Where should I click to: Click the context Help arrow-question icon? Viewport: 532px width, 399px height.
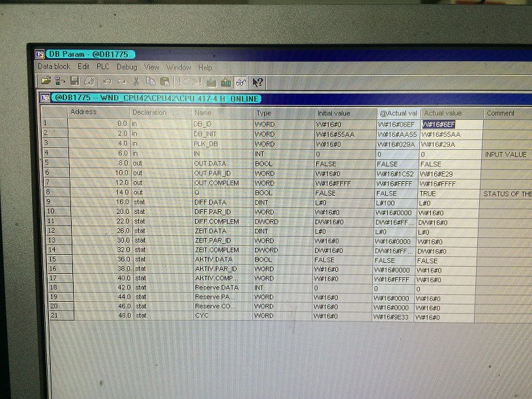[x=258, y=82]
